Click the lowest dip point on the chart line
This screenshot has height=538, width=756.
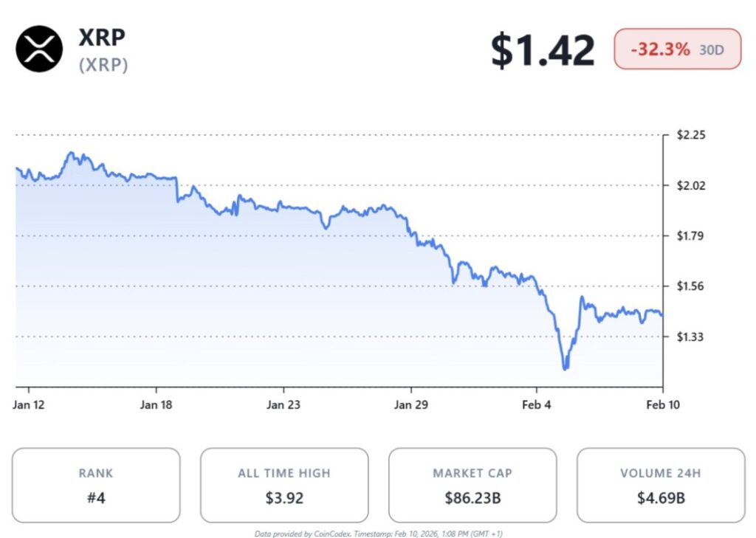tap(566, 368)
